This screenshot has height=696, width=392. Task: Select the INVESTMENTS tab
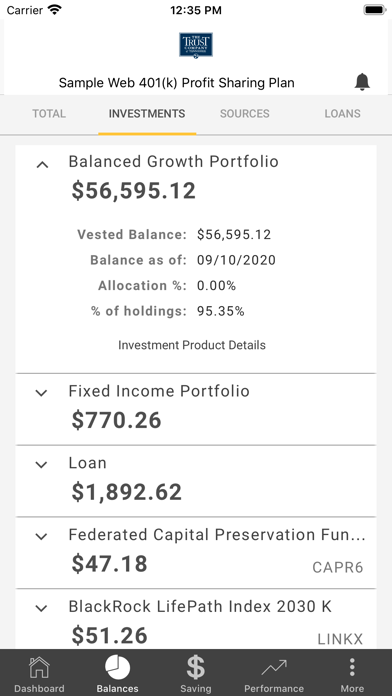pyautogui.click(x=147, y=114)
